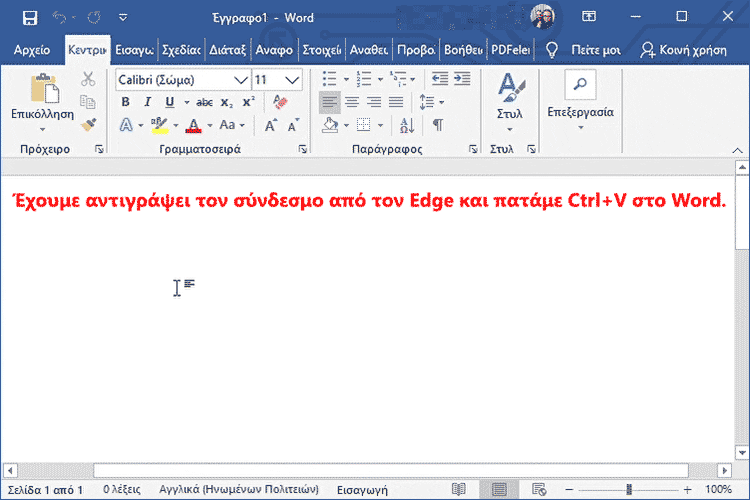Sort text with A-Z icon
The image size is (750, 500).
click(407, 125)
